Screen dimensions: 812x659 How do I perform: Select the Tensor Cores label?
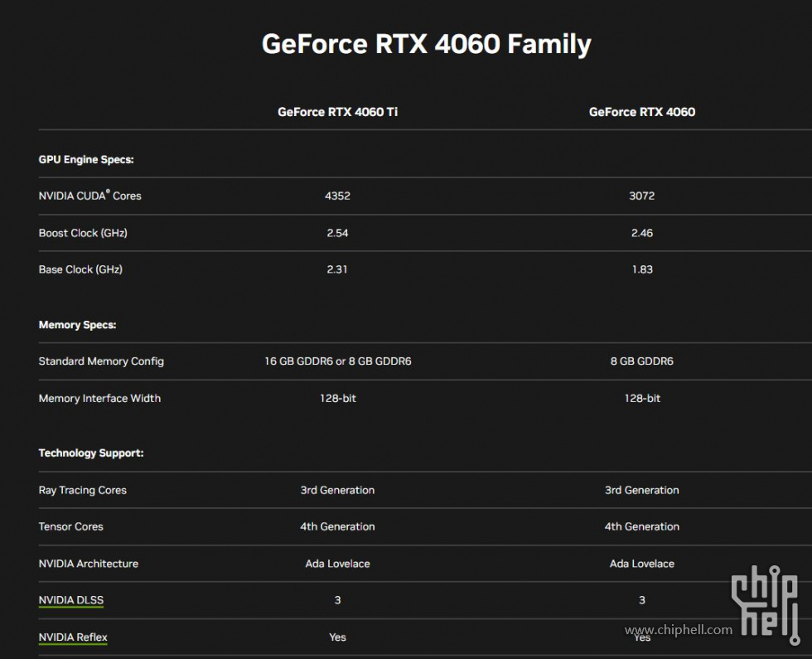[71, 526]
